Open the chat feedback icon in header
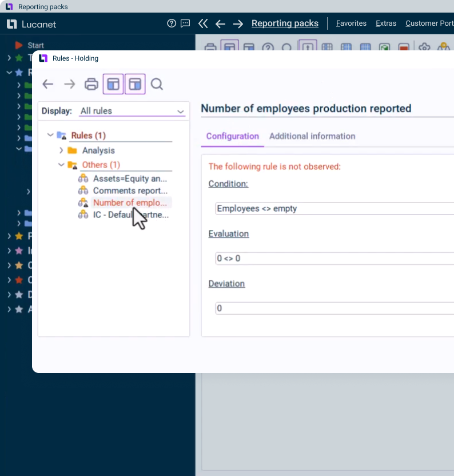Screen dimensions: 454x476 [185, 23]
